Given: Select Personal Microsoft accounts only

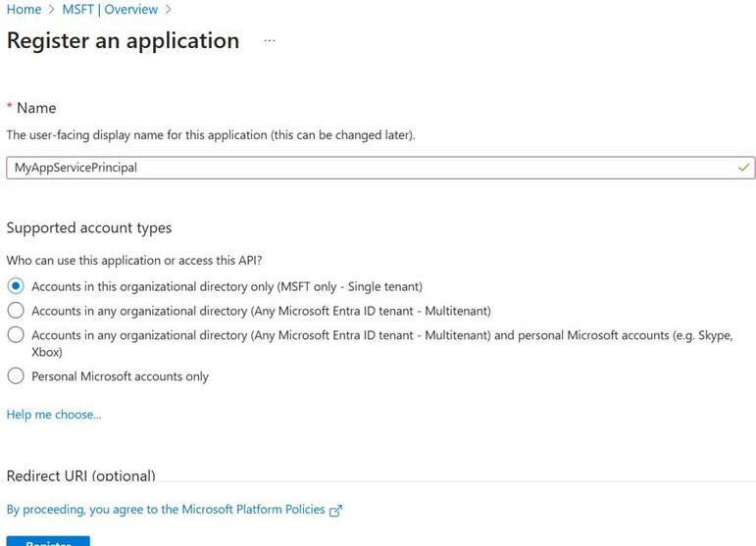Looking at the screenshot, I should click(x=16, y=376).
